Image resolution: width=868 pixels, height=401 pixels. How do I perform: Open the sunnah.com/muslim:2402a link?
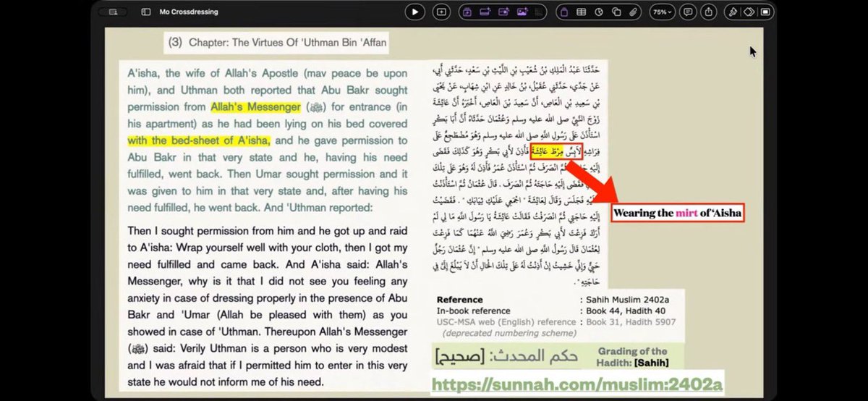coord(578,384)
